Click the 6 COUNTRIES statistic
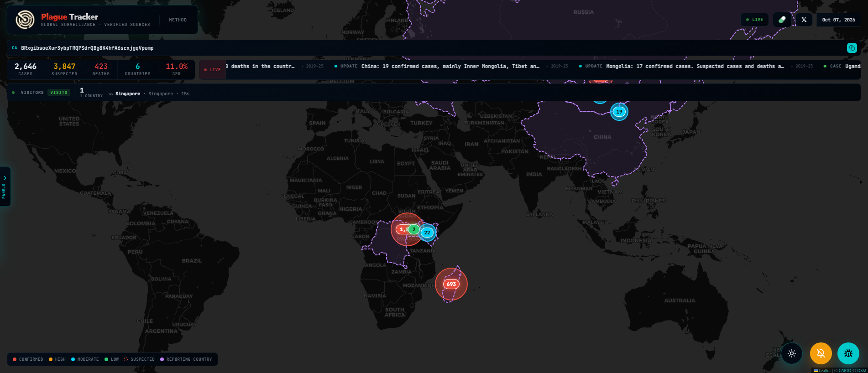The height and width of the screenshot is (373, 868). click(137, 69)
